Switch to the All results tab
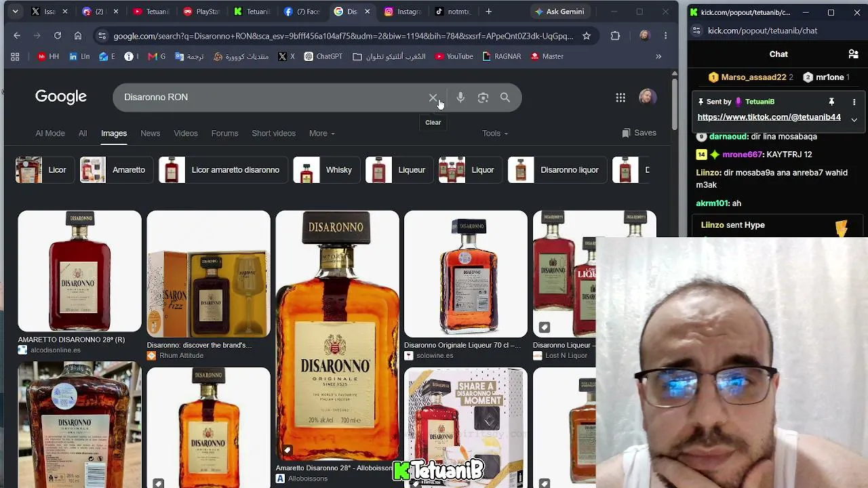Image resolution: width=868 pixels, height=488 pixels. point(83,134)
